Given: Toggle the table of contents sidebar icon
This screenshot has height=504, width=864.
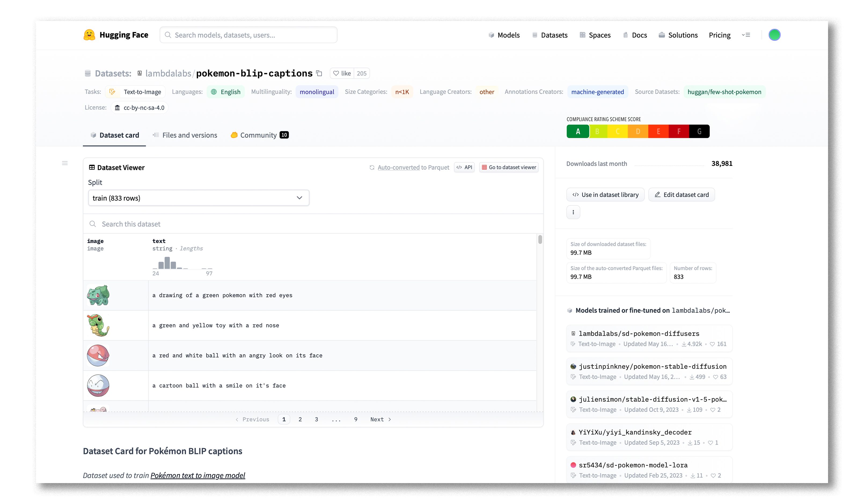Looking at the screenshot, I should [x=65, y=164].
